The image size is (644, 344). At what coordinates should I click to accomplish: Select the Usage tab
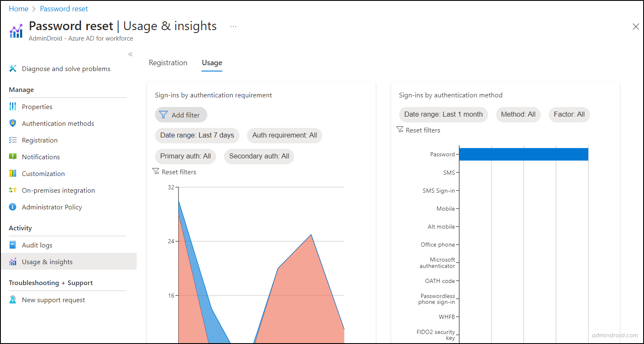[x=211, y=62]
